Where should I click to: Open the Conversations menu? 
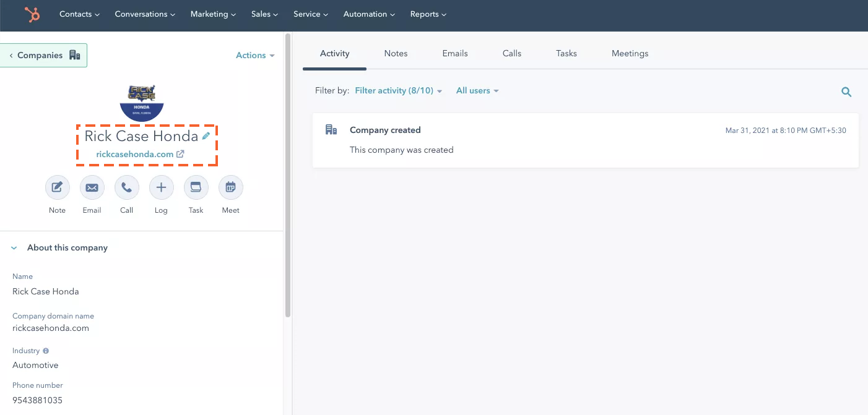tap(145, 14)
